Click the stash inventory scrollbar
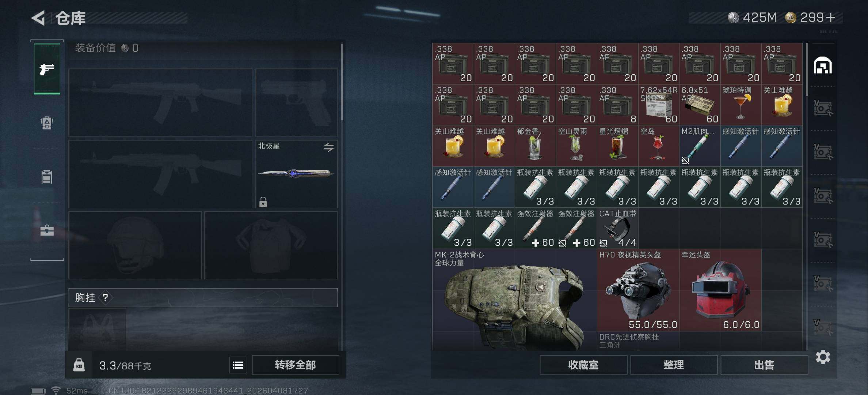Screen dimensions: 868x395 pos(807,69)
